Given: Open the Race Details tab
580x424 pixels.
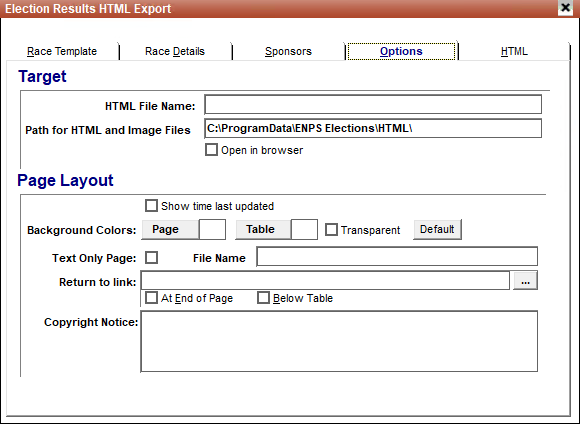Looking at the screenshot, I should click(175, 51).
